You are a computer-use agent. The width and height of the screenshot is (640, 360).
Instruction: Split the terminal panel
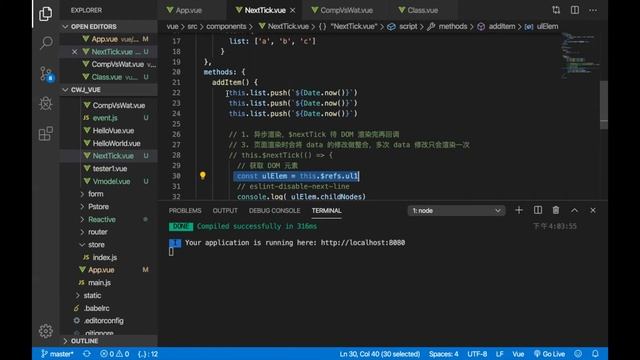point(538,210)
